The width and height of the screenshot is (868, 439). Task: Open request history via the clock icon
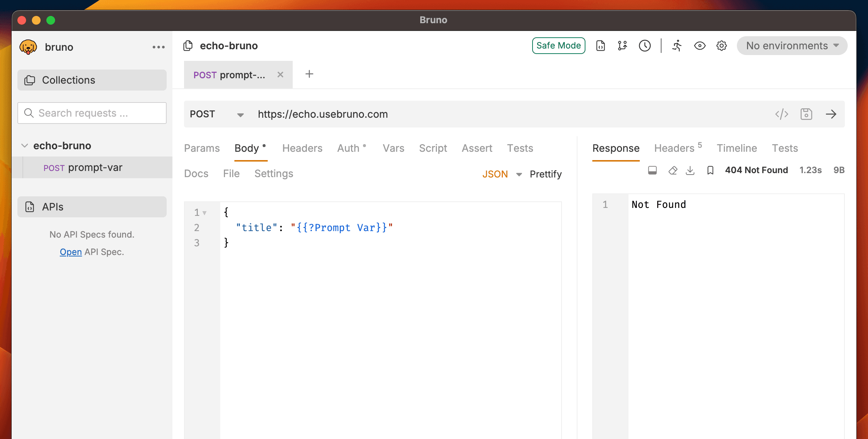pyautogui.click(x=644, y=46)
